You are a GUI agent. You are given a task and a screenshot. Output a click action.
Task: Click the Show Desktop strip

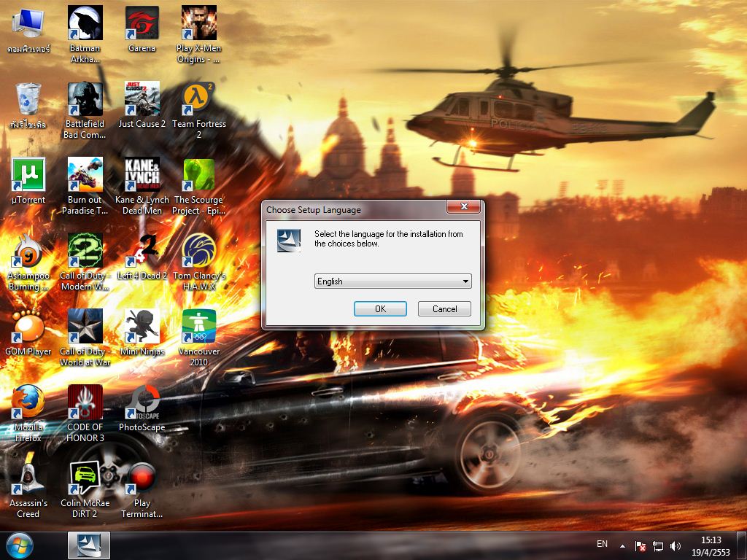pos(743,545)
